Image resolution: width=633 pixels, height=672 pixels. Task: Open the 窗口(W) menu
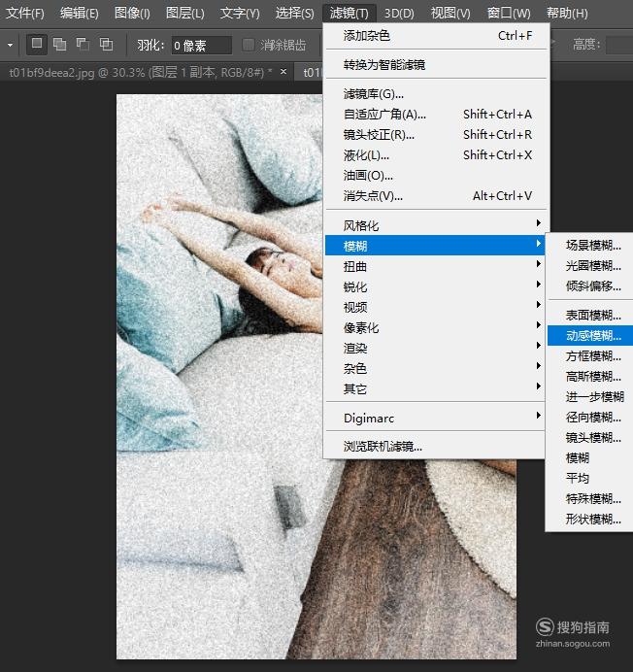tap(509, 14)
